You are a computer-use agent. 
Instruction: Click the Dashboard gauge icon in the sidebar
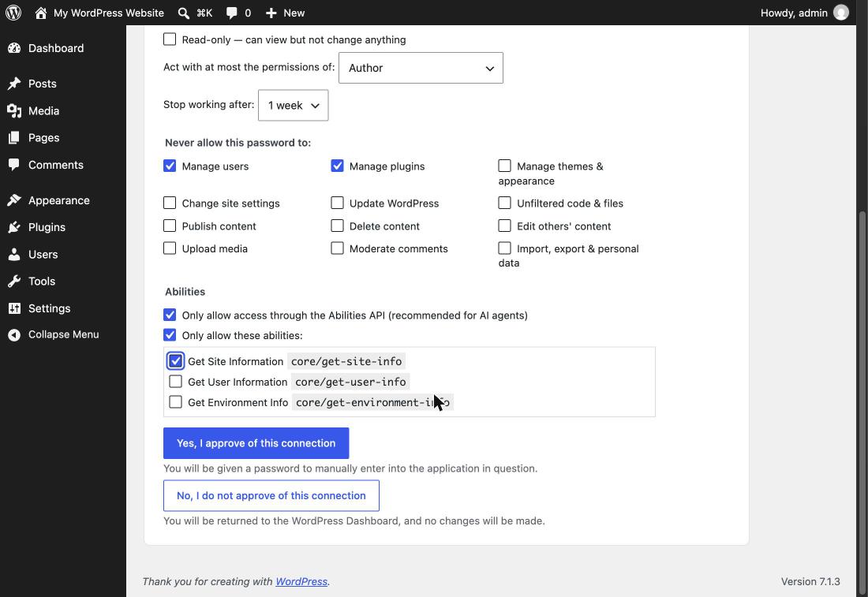(x=14, y=48)
